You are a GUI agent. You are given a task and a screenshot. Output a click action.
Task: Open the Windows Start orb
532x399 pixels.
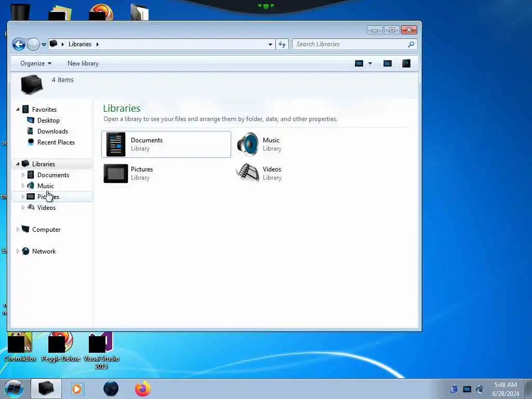coord(14,389)
